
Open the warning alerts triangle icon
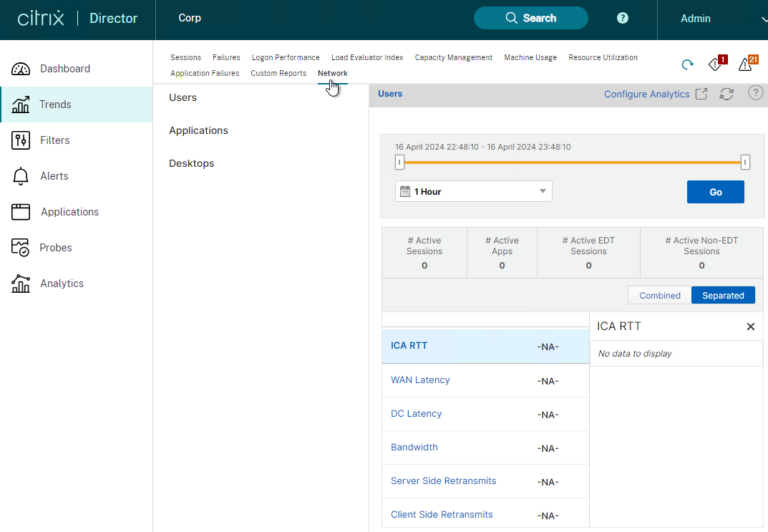744,64
